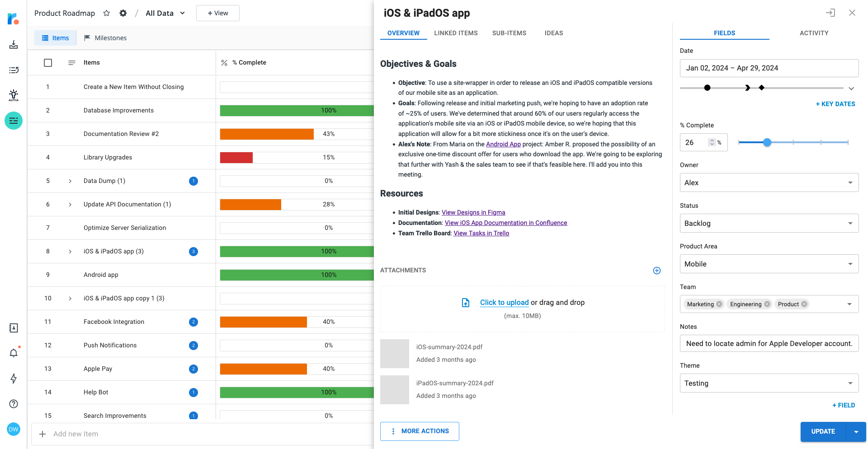The height and width of the screenshot is (449, 868).
Task: Add attachment with the plus circle icon
Action: pos(657,271)
